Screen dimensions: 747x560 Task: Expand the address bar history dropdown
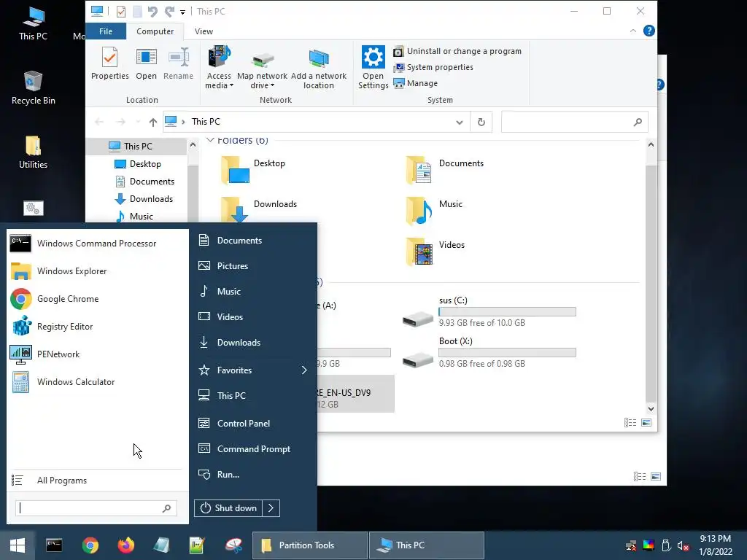point(460,122)
